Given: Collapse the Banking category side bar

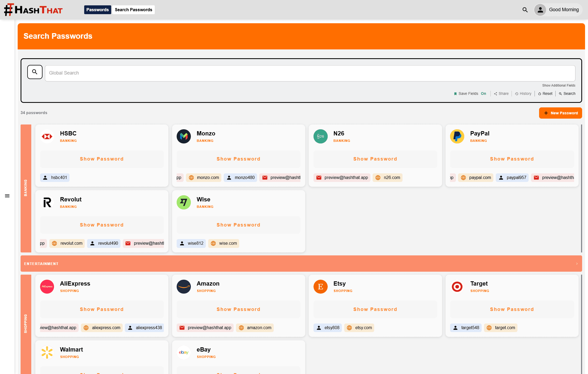Looking at the screenshot, I should [26, 188].
